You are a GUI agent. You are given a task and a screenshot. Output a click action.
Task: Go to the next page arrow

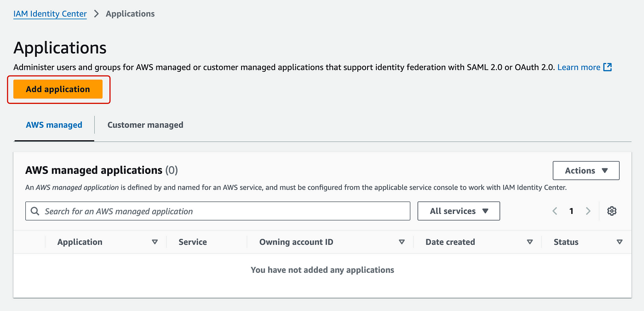[x=588, y=211]
